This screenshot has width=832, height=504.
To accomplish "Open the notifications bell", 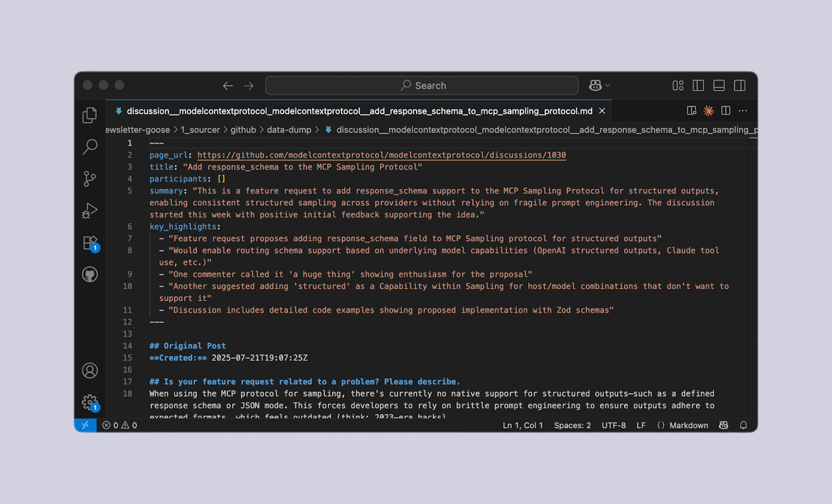I will tap(743, 425).
